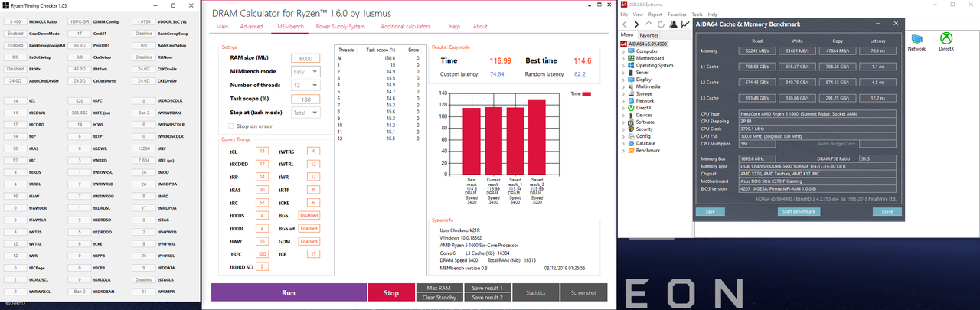Viewport: 980px width, 310px height.
Task: Toggle BGS Disabled field in Current Timings
Action: [x=309, y=216]
